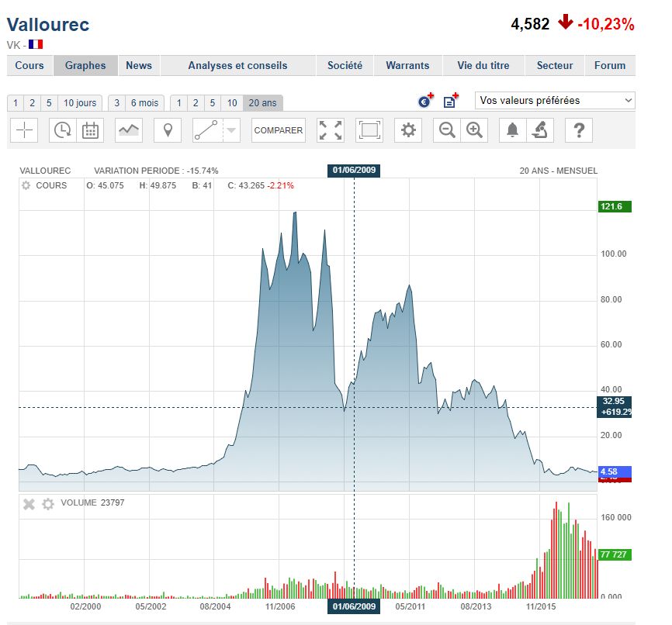Remove the VOLUME indicator panel
The height and width of the screenshot is (625, 672).
29,504
